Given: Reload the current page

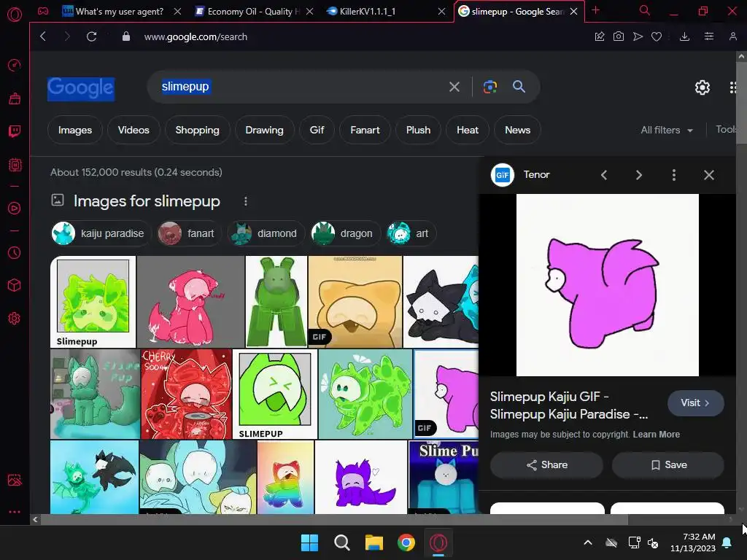Looking at the screenshot, I should pos(91,36).
